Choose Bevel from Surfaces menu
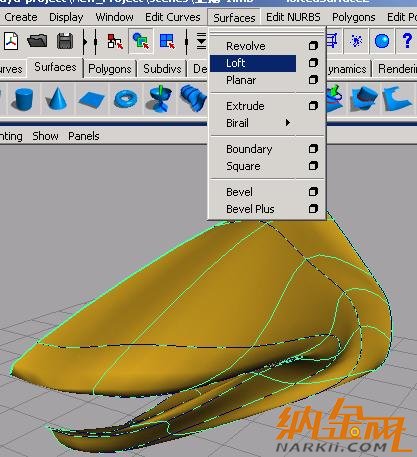The width and height of the screenshot is (417, 457). pos(239,192)
